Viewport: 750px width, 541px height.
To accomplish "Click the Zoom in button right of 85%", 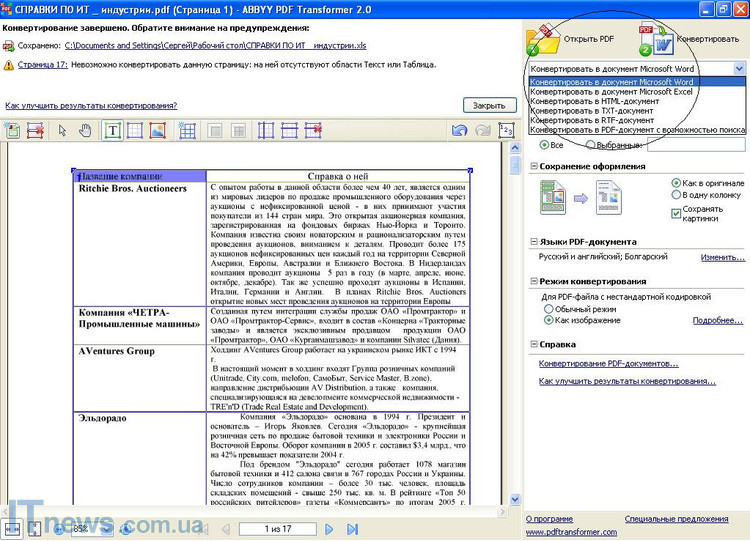I will tap(126, 529).
